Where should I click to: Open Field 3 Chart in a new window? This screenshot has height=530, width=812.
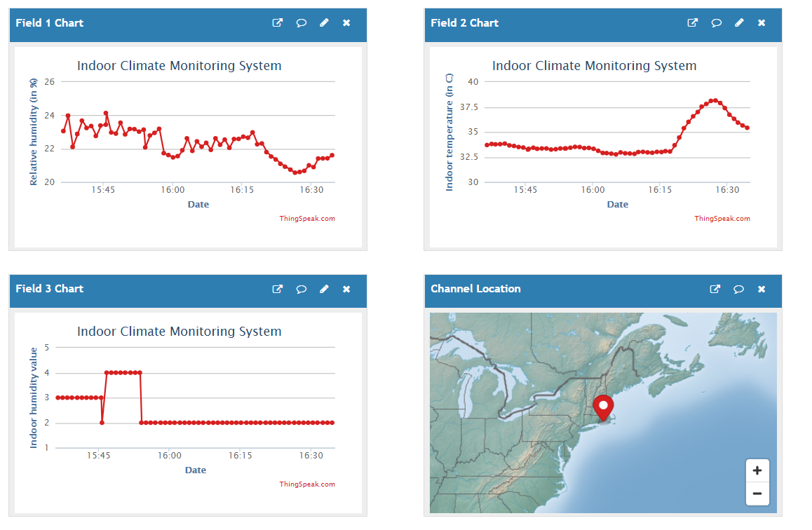(277, 289)
